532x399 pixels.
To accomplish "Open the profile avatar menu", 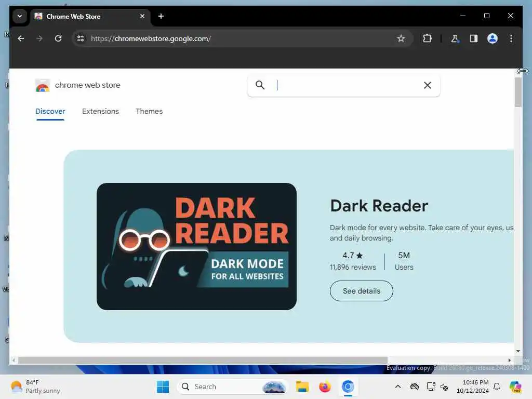I will (493, 38).
